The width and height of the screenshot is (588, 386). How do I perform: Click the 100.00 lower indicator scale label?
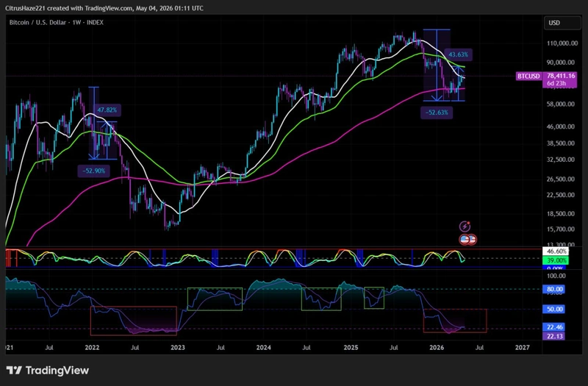tap(557, 276)
